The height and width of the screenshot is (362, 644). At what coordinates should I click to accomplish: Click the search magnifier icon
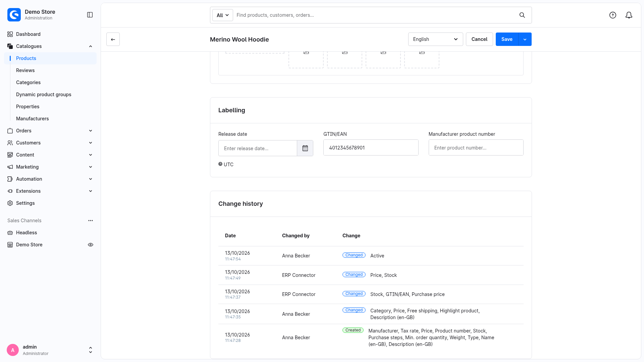pos(522,15)
